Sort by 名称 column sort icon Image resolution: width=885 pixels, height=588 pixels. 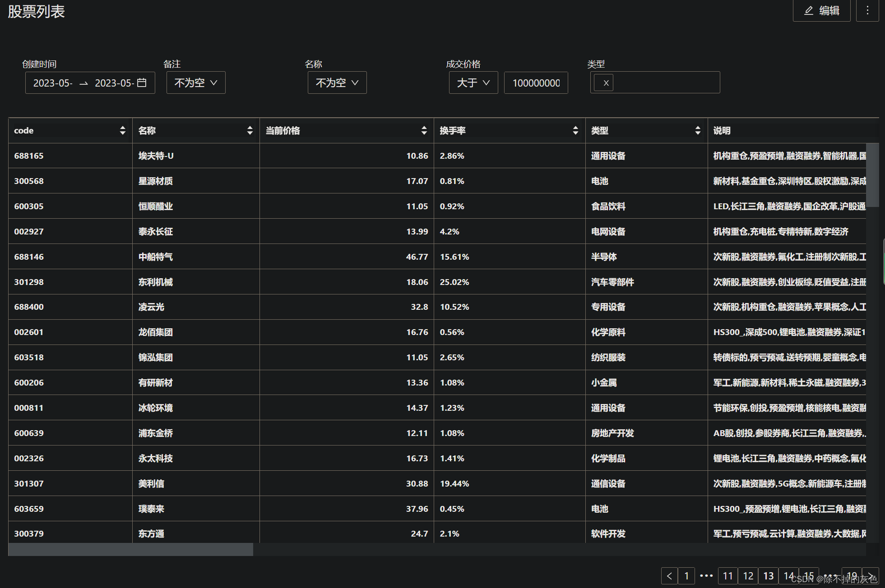(x=250, y=130)
